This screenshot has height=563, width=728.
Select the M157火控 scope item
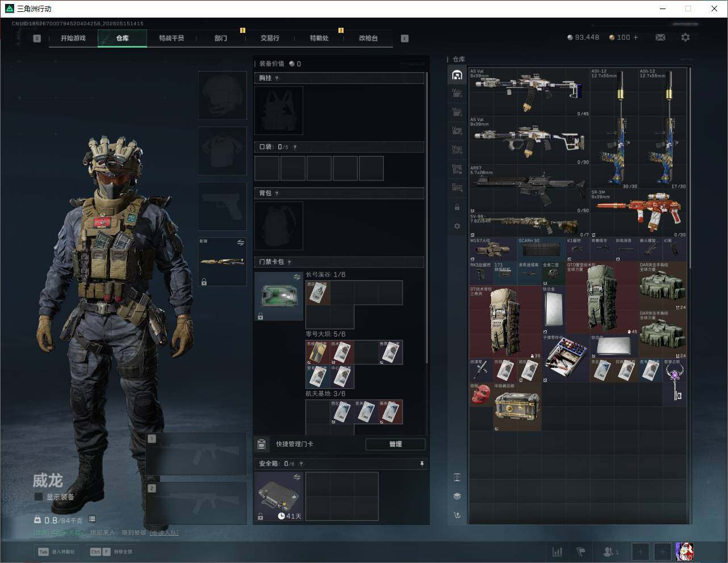[x=493, y=249]
